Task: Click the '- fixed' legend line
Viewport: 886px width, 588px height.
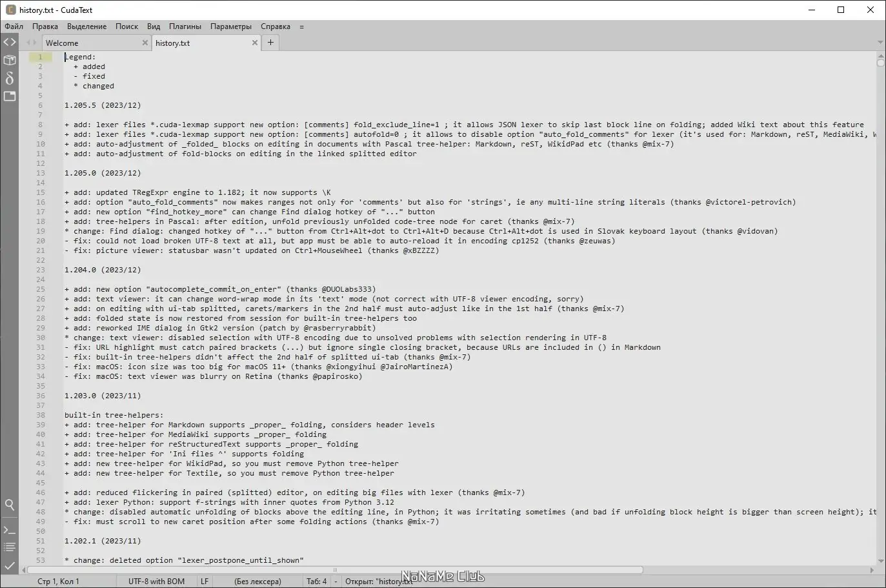Action: pyautogui.click(x=89, y=76)
